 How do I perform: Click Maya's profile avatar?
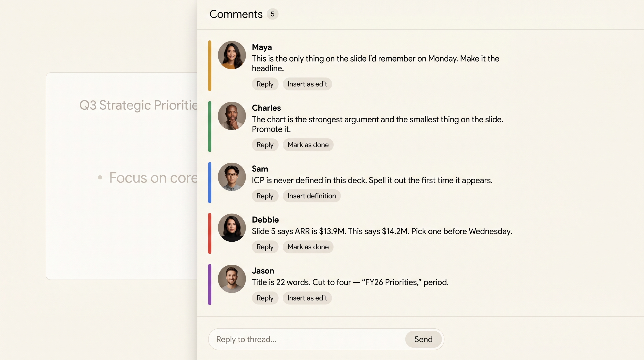click(x=232, y=55)
